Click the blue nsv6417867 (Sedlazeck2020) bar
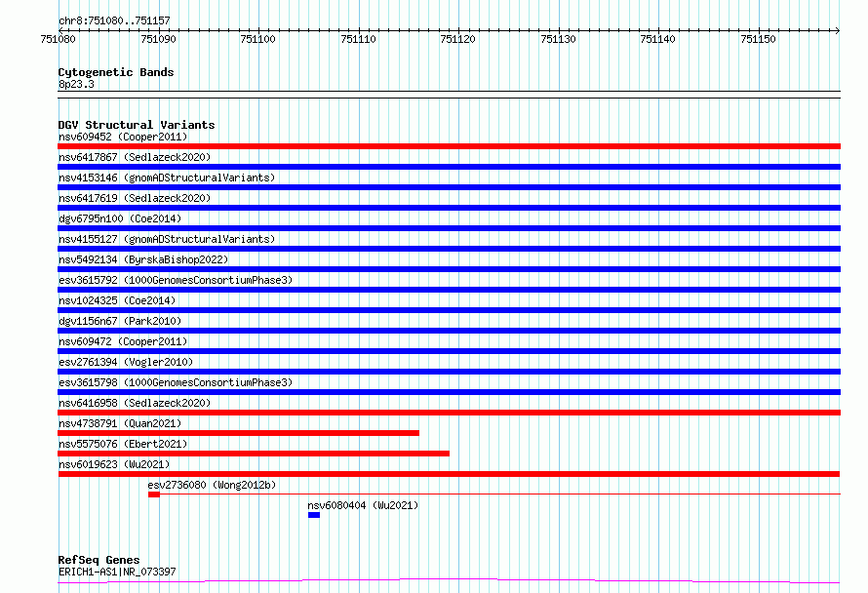This screenshot has height=593, width=868. pyautogui.click(x=449, y=167)
